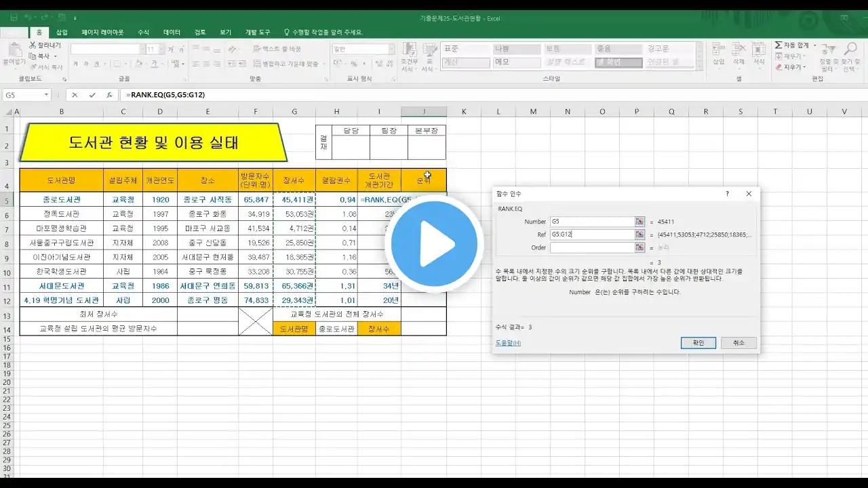
Task: Open the font name dropdown
Action: point(142,49)
